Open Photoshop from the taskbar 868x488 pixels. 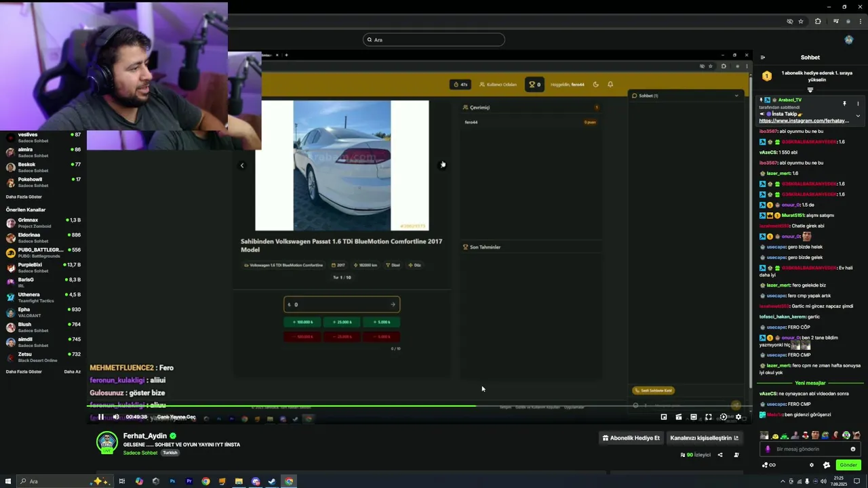pos(172,481)
